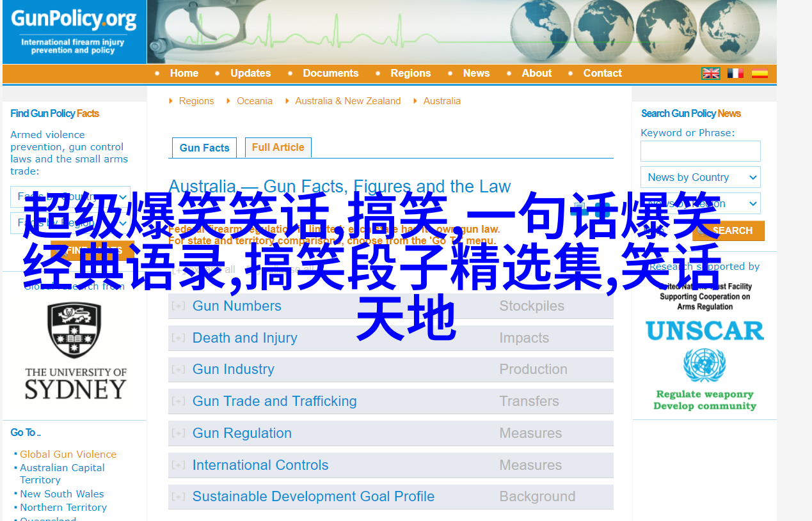Click the Keyword or Phrase input field
The width and height of the screenshot is (812, 521).
pos(700,152)
